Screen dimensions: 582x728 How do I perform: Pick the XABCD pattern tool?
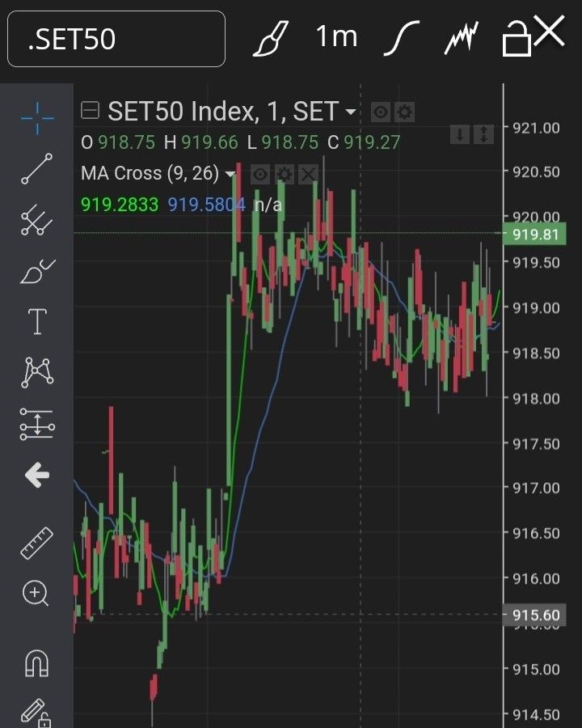tap(37, 372)
